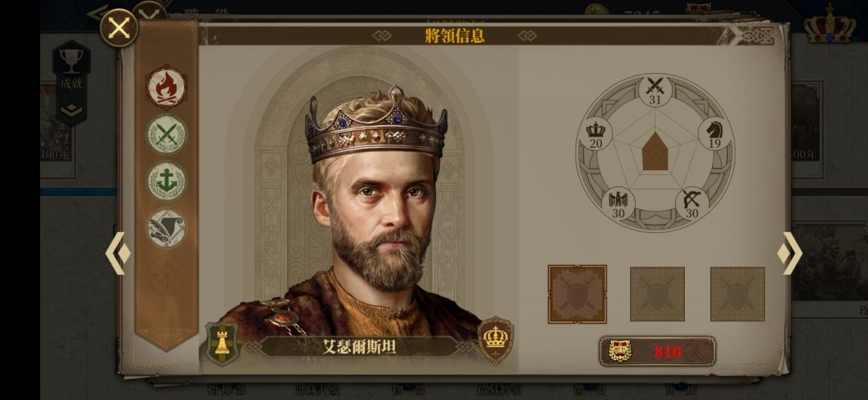Tap the crown stat showing 20
The image size is (868, 400).
coord(596,133)
